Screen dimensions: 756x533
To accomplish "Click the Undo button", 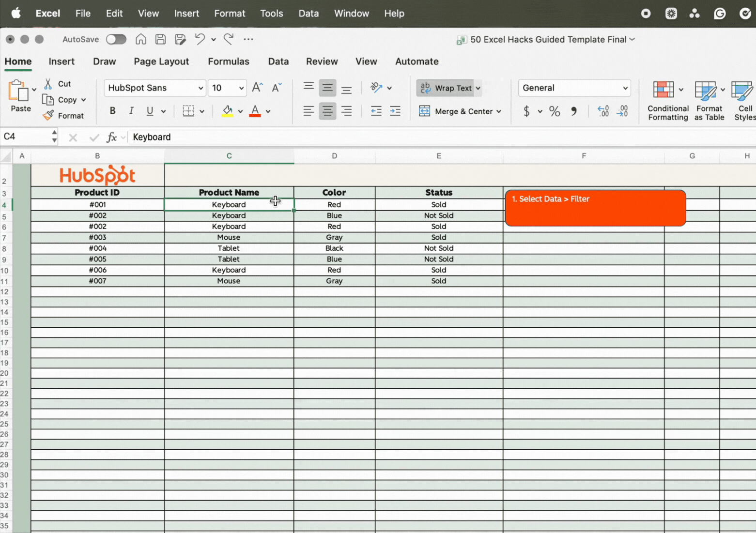I will [199, 39].
